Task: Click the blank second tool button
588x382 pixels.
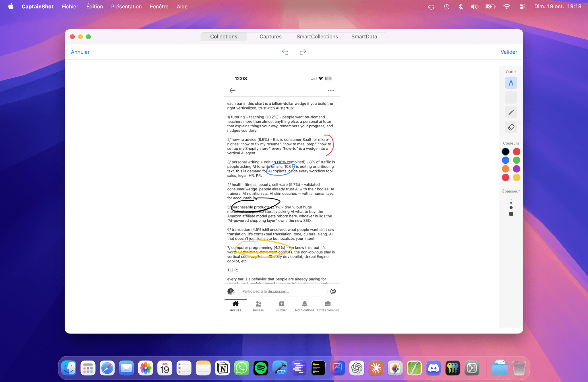Action: click(x=511, y=98)
